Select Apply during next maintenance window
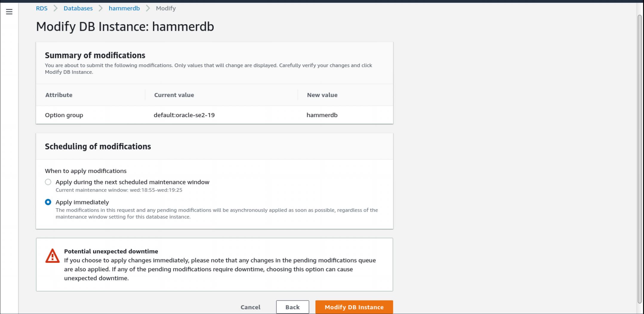The image size is (644, 314). point(48,182)
